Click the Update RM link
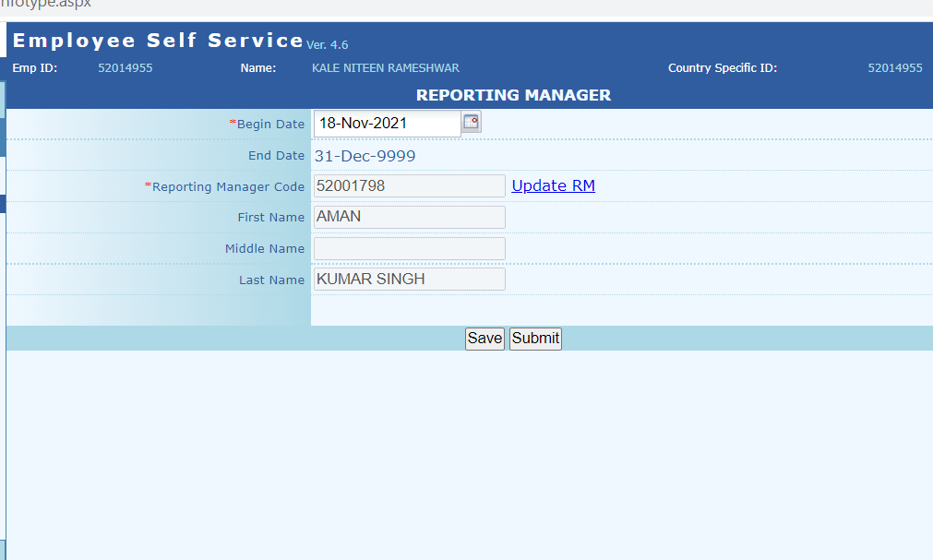Screen dimensions: 933x560 [553, 185]
